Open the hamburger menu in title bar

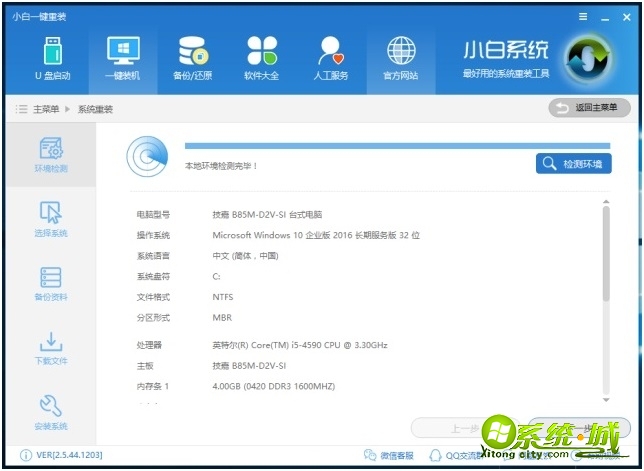(x=583, y=17)
